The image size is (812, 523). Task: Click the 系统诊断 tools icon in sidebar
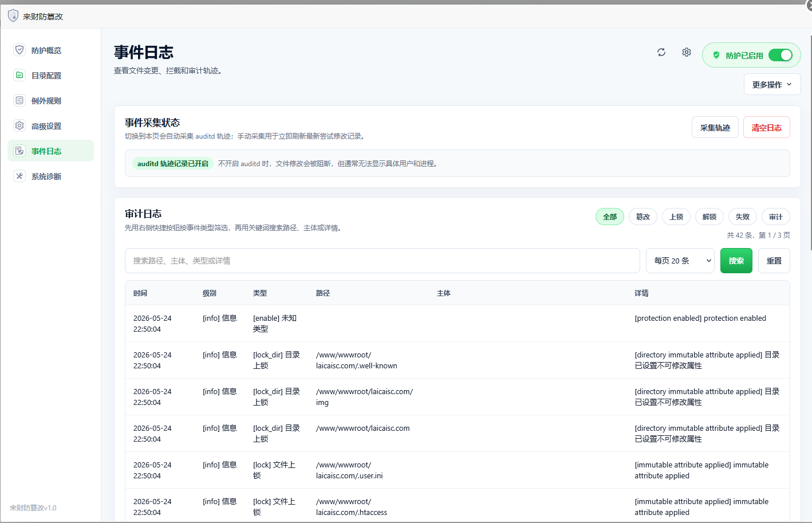click(x=19, y=176)
